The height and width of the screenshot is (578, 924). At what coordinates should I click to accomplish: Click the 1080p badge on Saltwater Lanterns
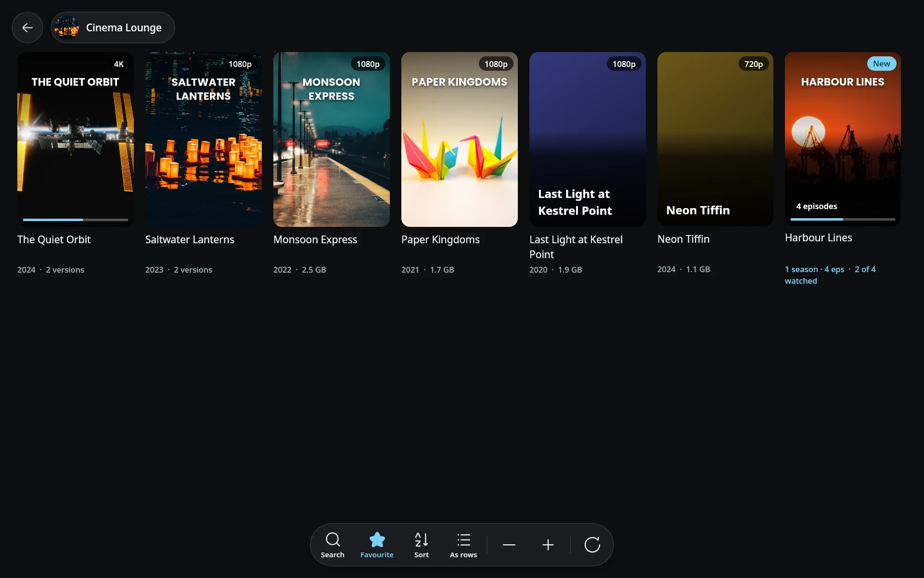(x=240, y=64)
